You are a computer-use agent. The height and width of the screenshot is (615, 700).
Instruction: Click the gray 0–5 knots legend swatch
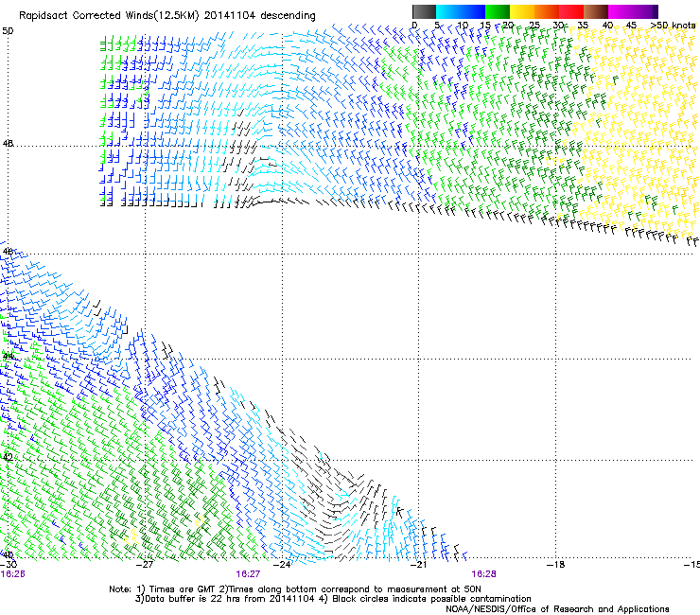(424, 11)
